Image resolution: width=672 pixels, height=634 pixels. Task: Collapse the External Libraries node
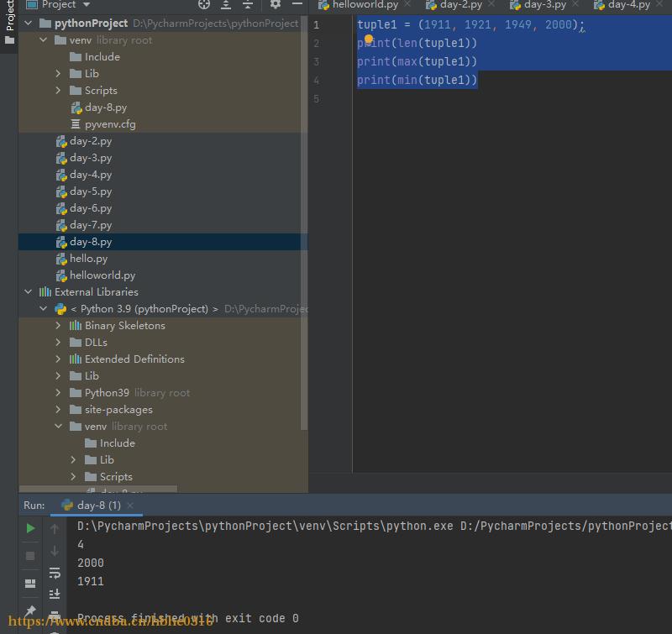tap(29, 291)
